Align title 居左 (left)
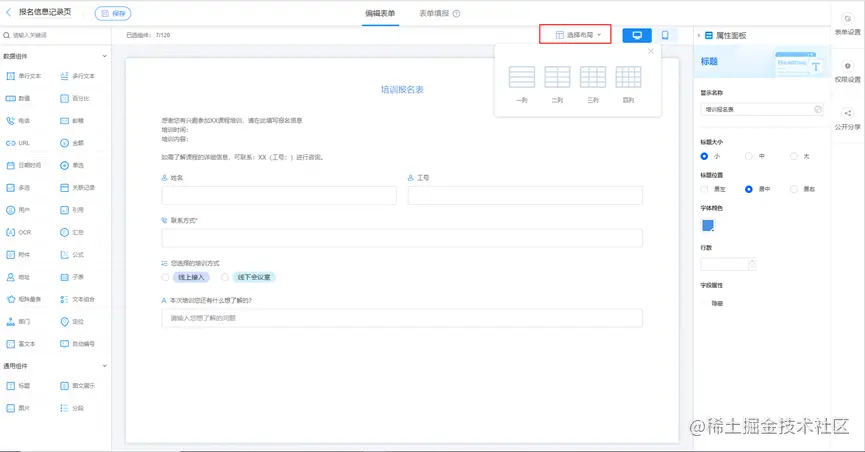The image size is (865, 452). pyautogui.click(x=704, y=189)
